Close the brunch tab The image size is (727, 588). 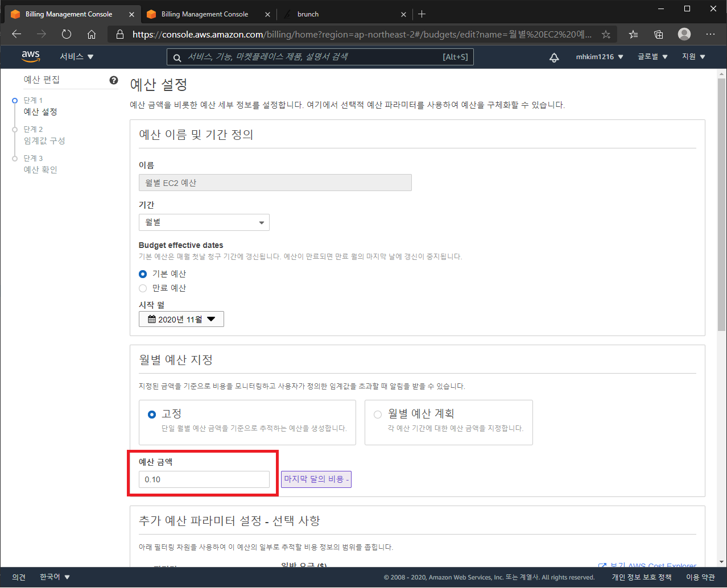tap(403, 14)
